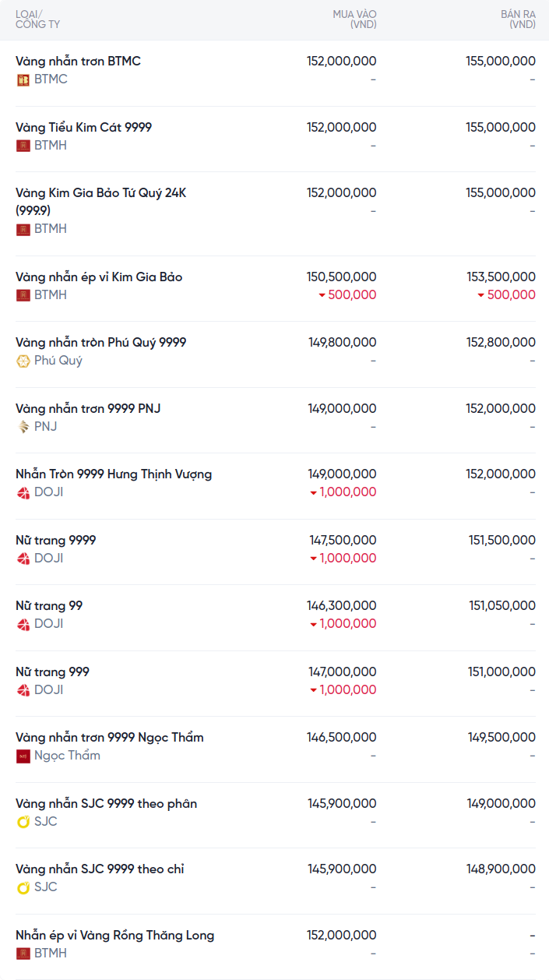The width and height of the screenshot is (549, 980).
Task: Click the PNJ company logo icon
Action: 23,427
